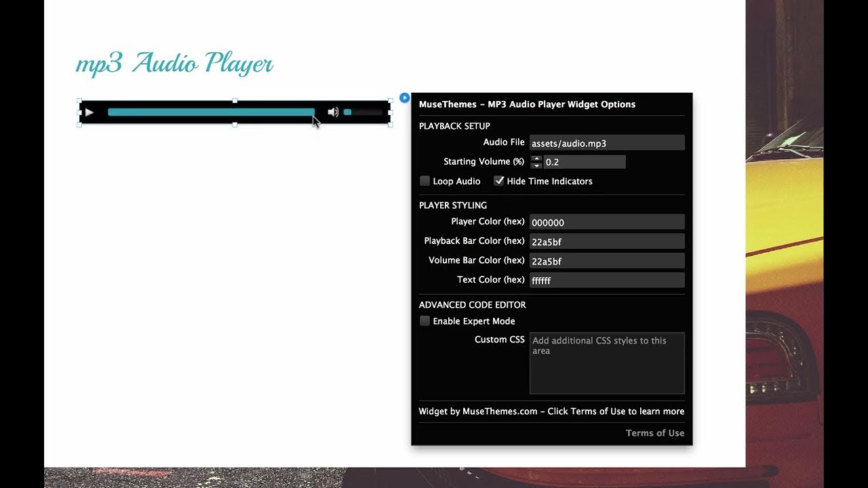Adjust the player's small volume bar

pyautogui.click(x=363, y=113)
